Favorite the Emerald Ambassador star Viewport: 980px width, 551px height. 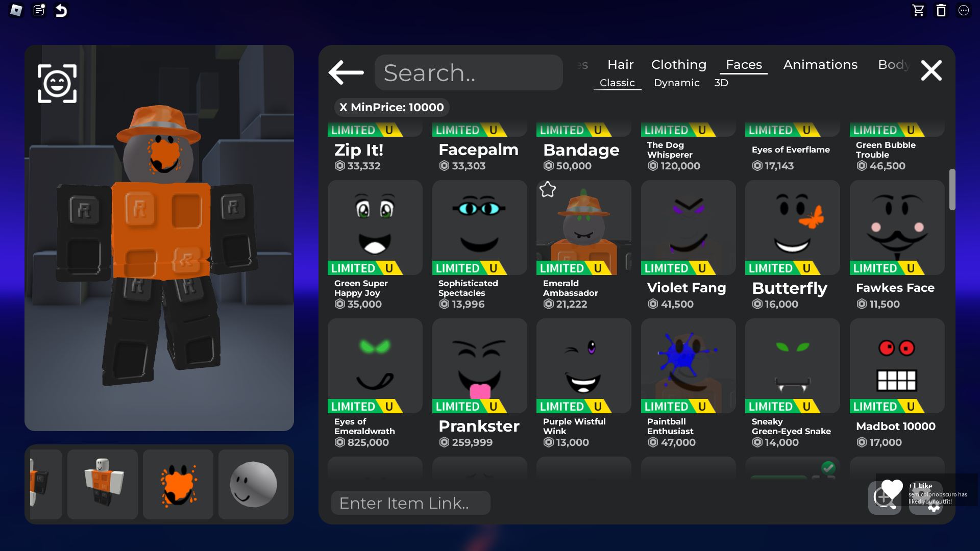click(x=548, y=190)
